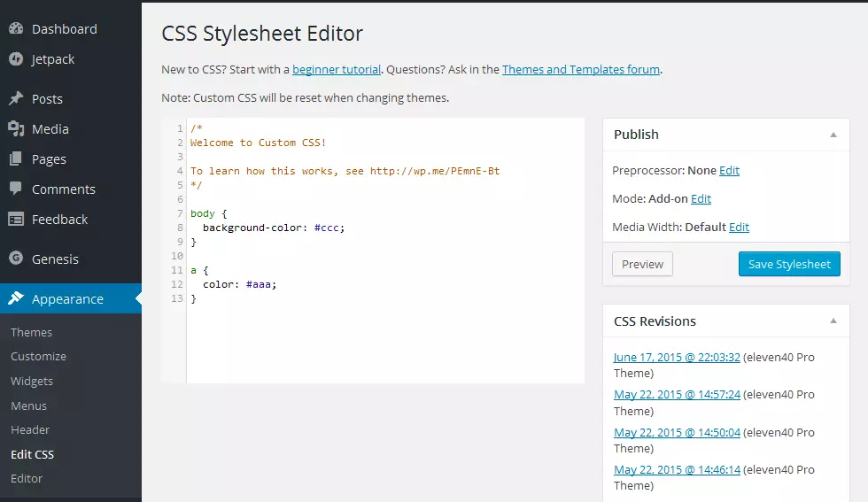Click the Media icon in sidebar
The image size is (868, 502).
(x=16, y=129)
